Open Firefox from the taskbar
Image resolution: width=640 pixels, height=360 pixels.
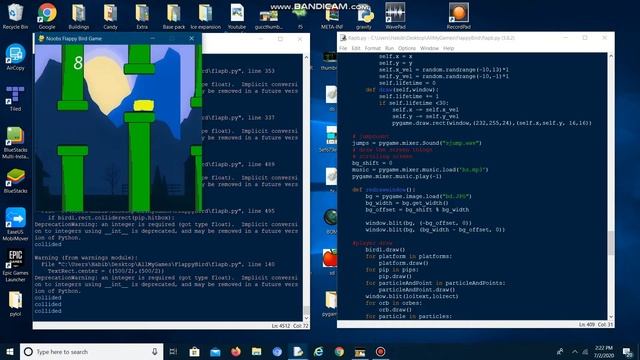coord(236,351)
